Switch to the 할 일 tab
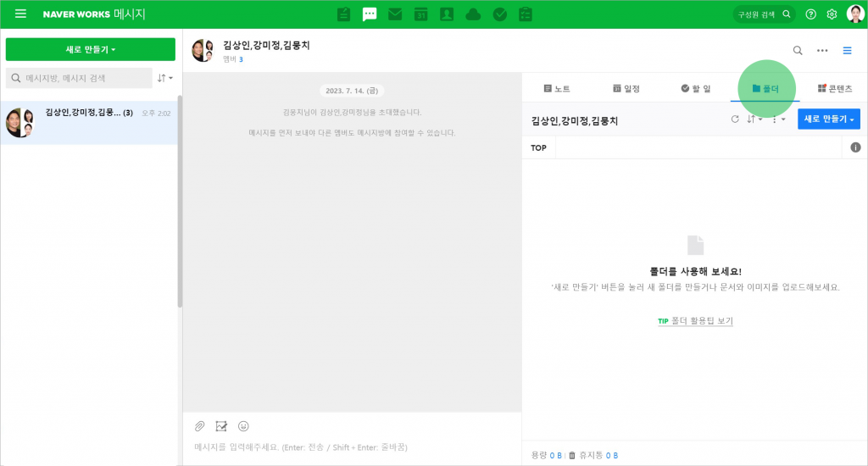 coord(696,88)
